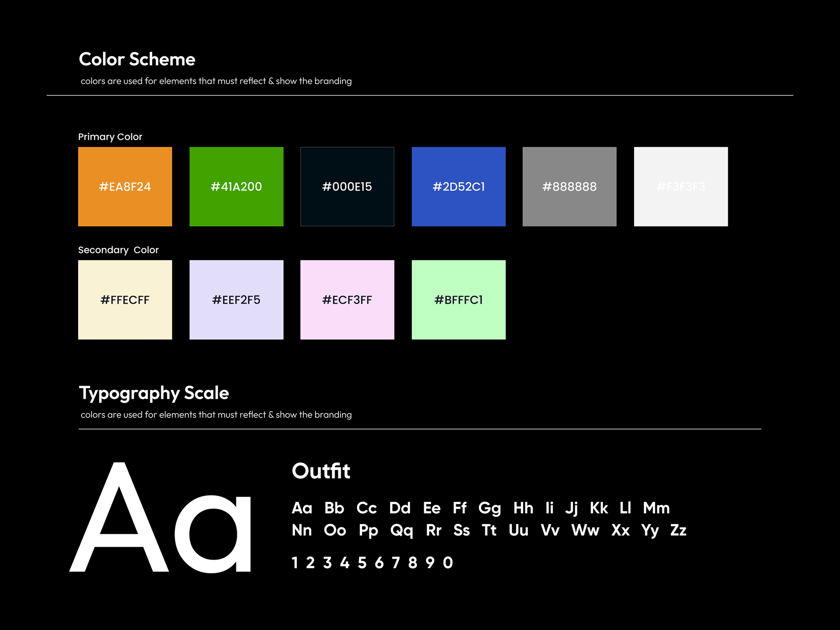Click the Primary Color label
Viewport: 840px width, 630px height.
110,137
